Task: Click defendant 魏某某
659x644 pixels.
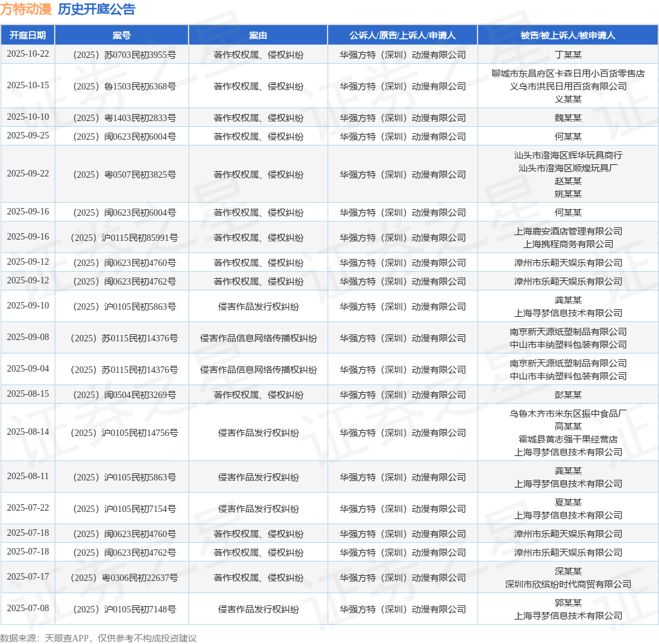Action: (568, 118)
